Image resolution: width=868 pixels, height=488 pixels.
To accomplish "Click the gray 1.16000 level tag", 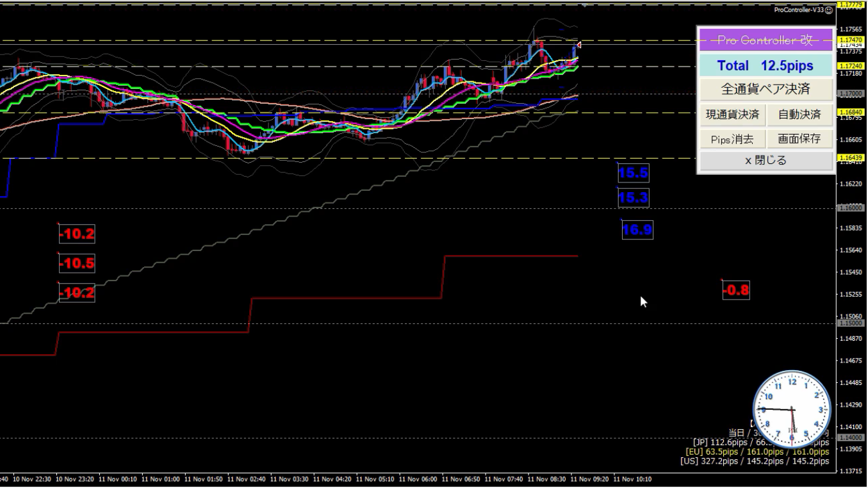I will (852, 208).
